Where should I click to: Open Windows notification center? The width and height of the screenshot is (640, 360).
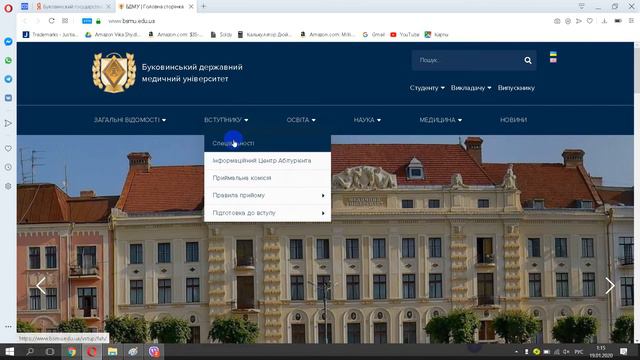tap(624, 351)
